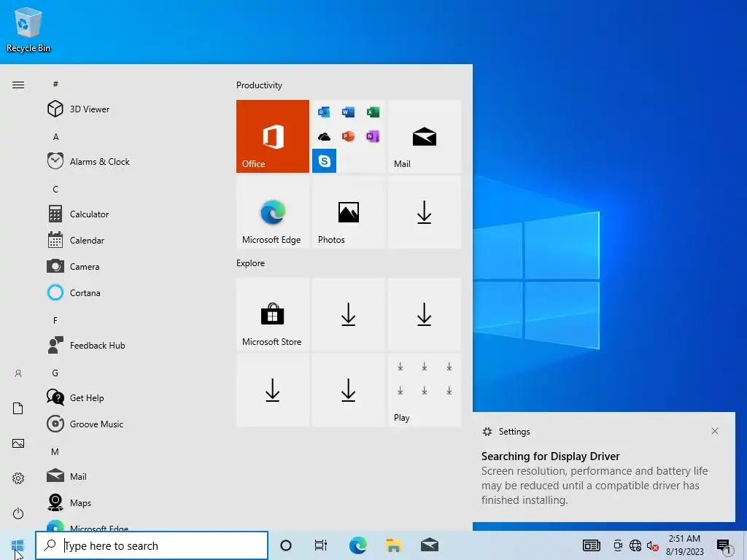Click the Windows Start button
747x560 pixels.
(18, 545)
